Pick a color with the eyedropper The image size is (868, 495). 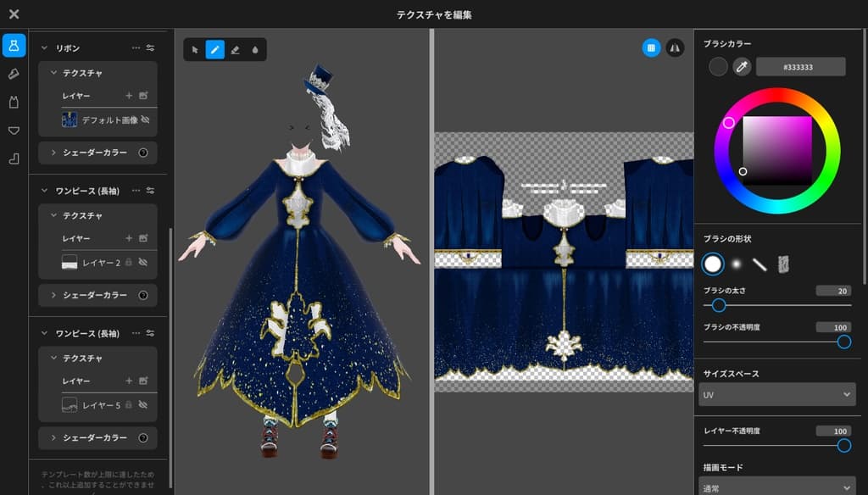742,67
